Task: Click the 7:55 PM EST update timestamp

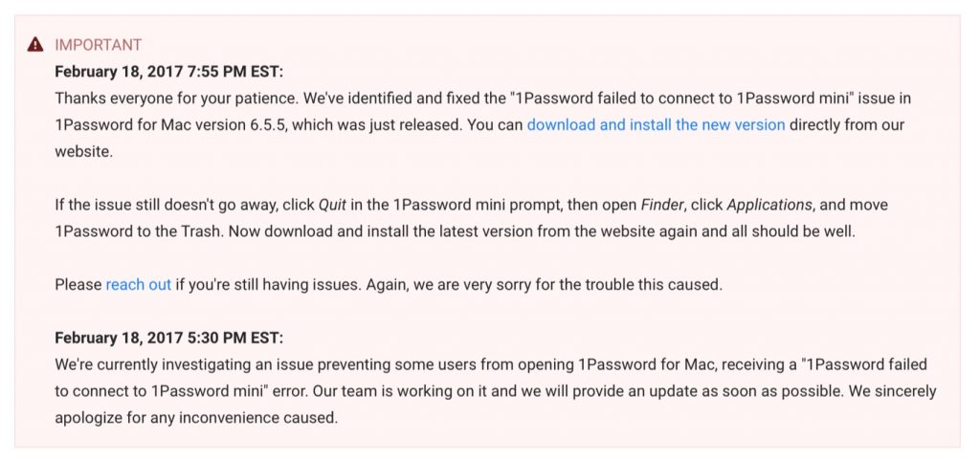Action: [169, 71]
